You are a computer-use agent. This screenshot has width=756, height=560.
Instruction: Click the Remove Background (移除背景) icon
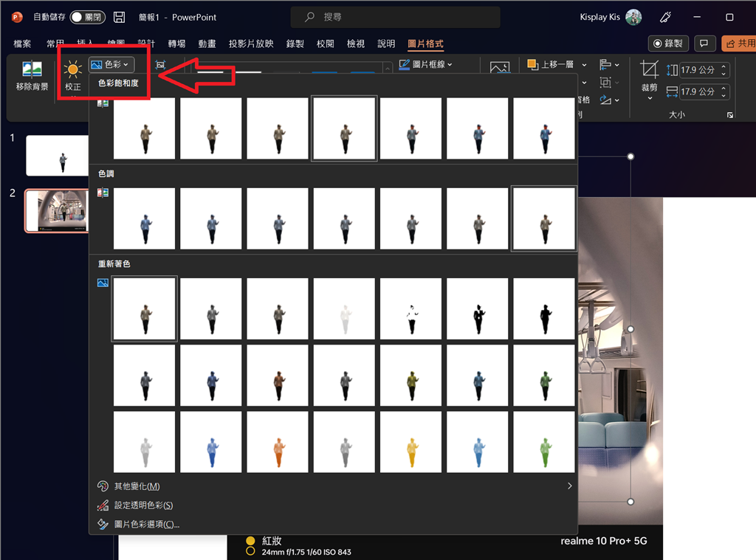coord(32,69)
